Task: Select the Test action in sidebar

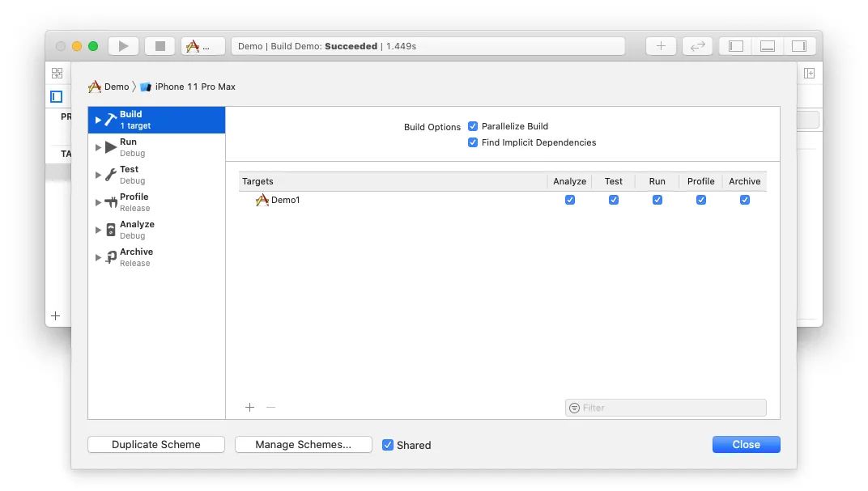Action: point(130,174)
